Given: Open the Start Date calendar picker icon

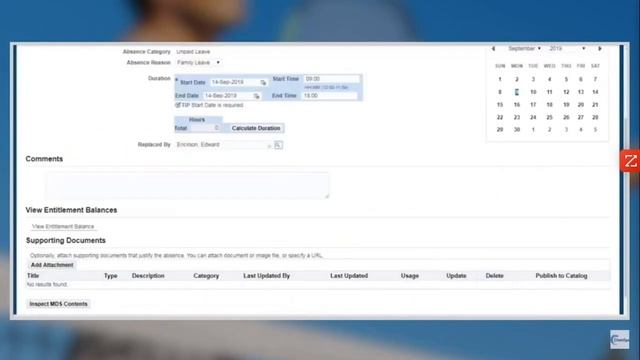Looking at the screenshot, I should click(x=263, y=82).
